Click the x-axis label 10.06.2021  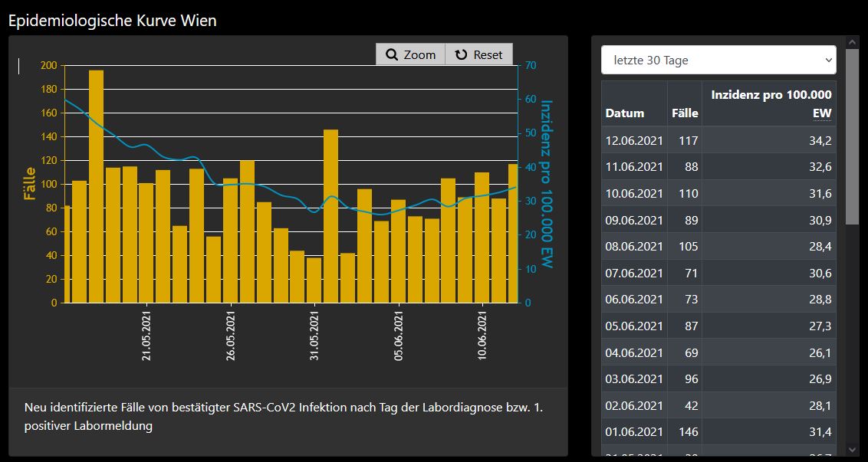(483, 336)
